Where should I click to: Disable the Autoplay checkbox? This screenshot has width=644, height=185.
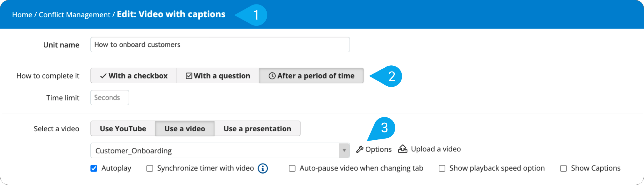click(94, 169)
